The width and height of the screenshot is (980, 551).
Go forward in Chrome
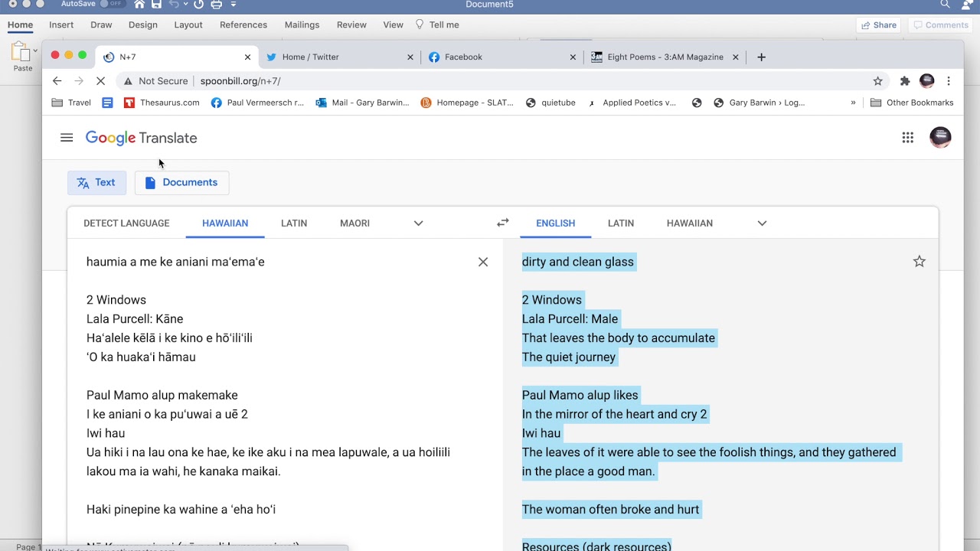click(79, 81)
